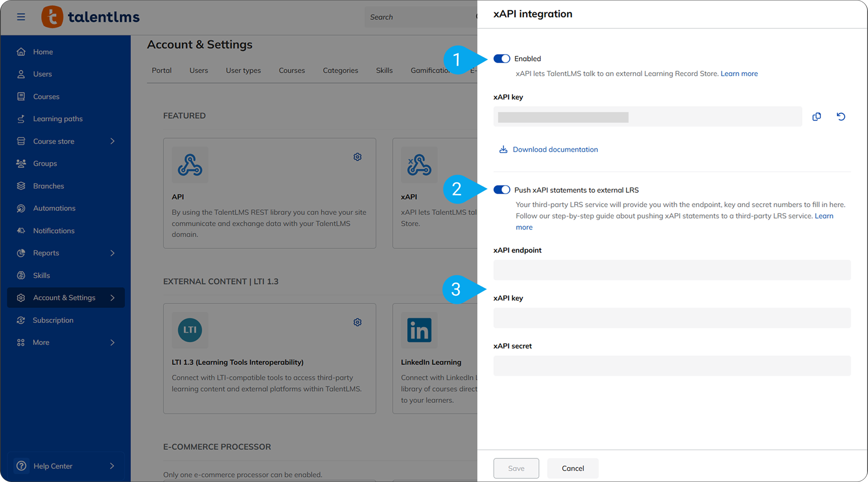Disable Push xAPI statements to external LRS
Image resolution: width=868 pixels, height=482 pixels.
pyautogui.click(x=501, y=190)
